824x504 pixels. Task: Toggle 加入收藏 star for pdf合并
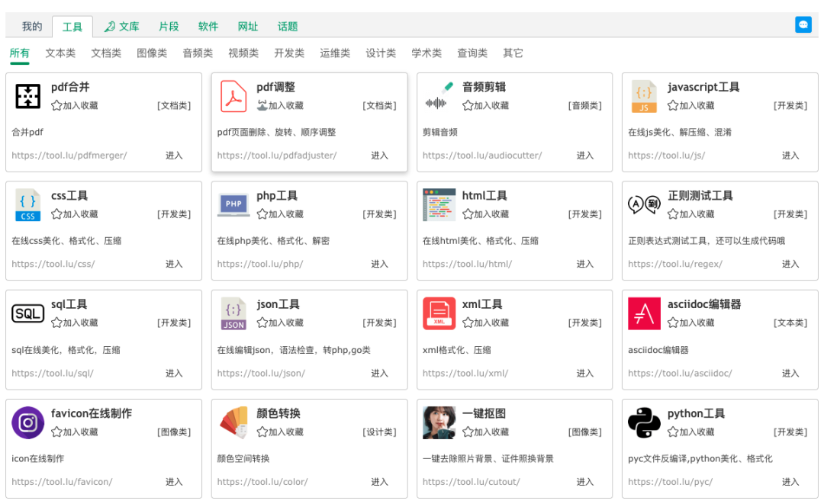coord(56,105)
